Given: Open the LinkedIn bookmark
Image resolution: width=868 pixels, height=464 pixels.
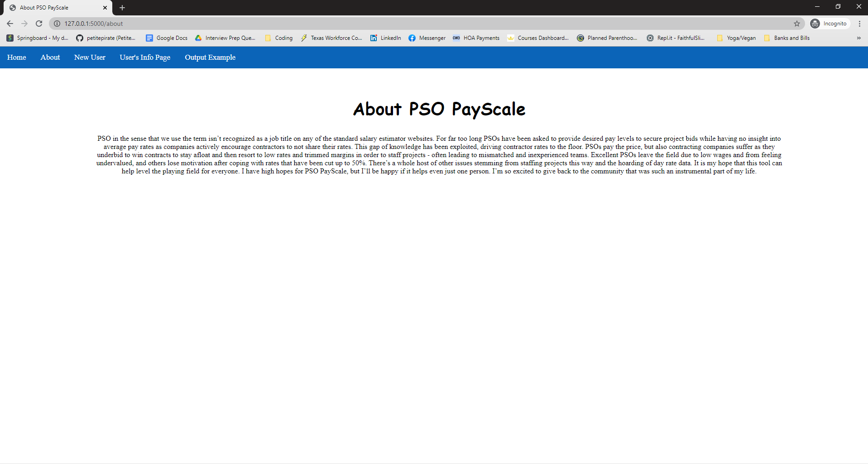Looking at the screenshot, I should [x=385, y=38].
